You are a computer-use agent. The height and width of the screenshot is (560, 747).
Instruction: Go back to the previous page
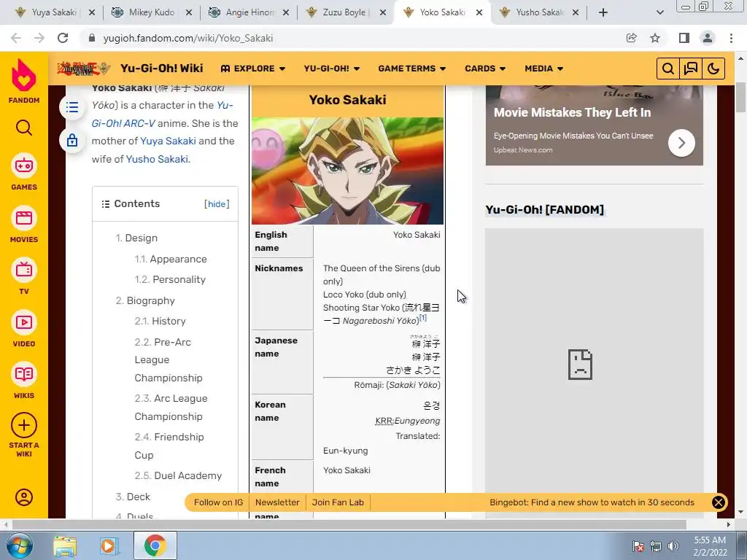[x=16, y=38]
